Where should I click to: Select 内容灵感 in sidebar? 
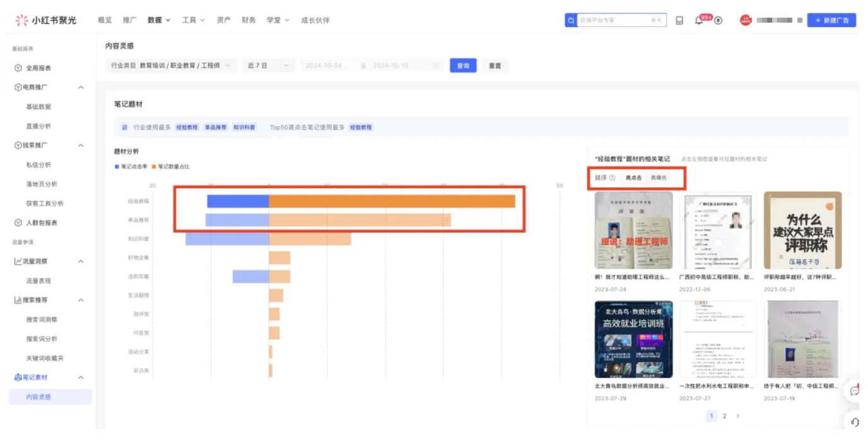(50, 397)
